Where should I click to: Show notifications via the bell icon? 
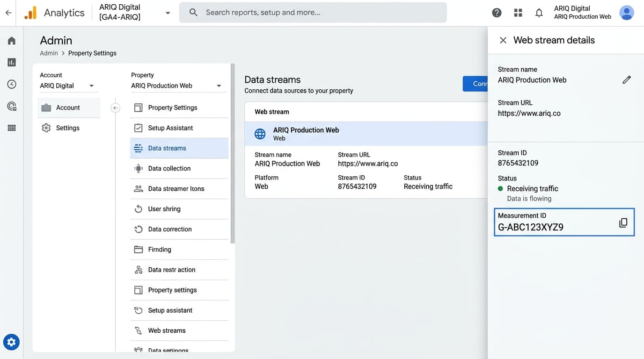(x=539, y=13)
